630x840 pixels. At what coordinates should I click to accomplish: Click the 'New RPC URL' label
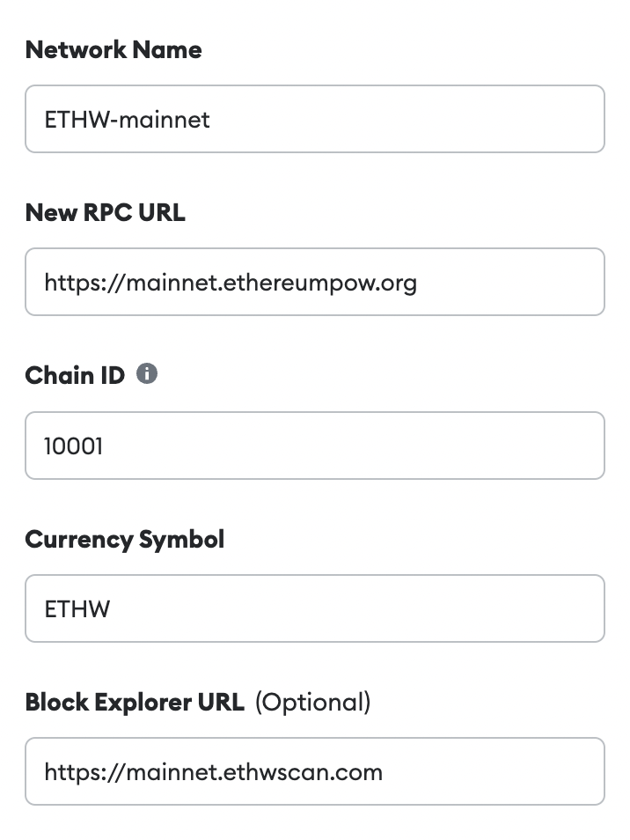click(106, 213)
